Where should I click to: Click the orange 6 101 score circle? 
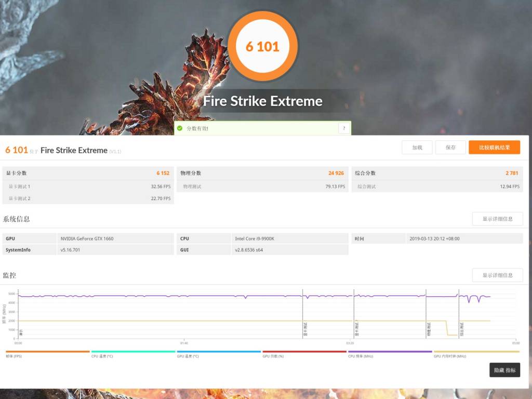(262, 46)
